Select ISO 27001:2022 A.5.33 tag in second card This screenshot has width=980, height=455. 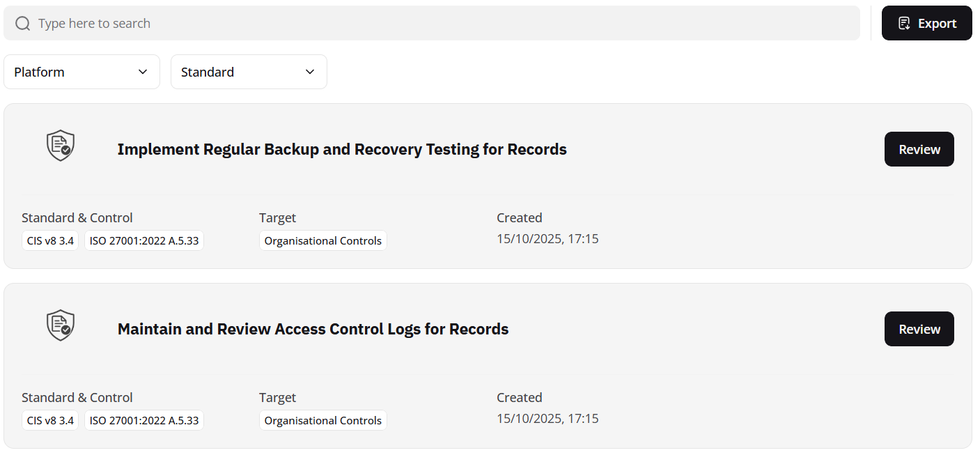point(144,421)
